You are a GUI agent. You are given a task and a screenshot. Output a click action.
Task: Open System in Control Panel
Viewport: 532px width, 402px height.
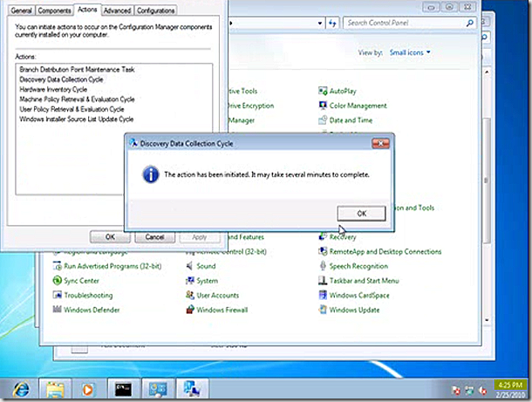tap(207, 281)
